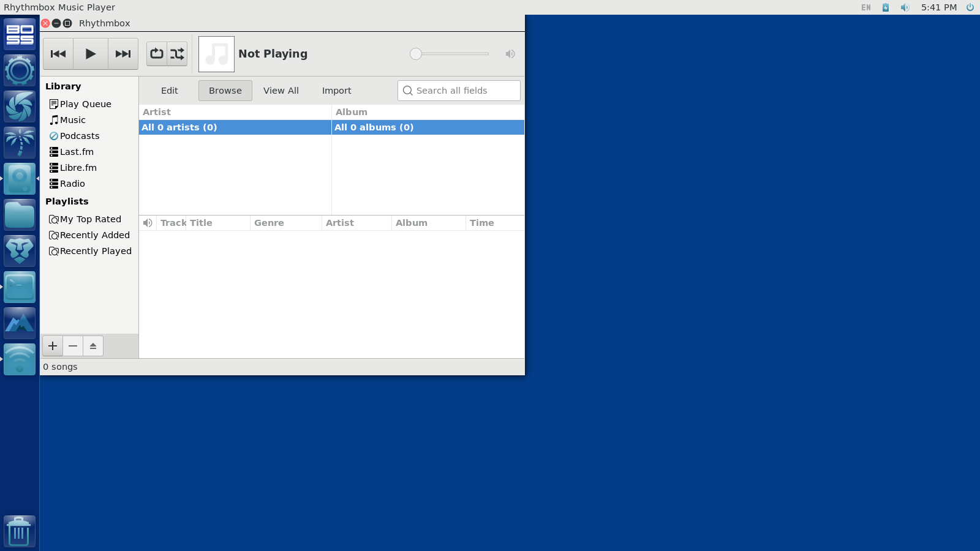980x551 pixels.
Task: Open the settings gear dock icon
Action: (x=20, y=70)
